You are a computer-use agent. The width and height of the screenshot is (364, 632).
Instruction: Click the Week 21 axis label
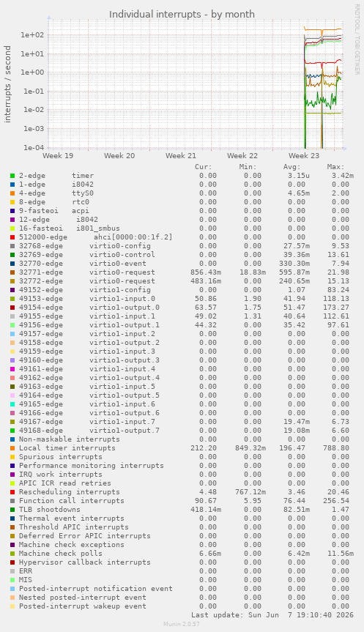point(181,155)
